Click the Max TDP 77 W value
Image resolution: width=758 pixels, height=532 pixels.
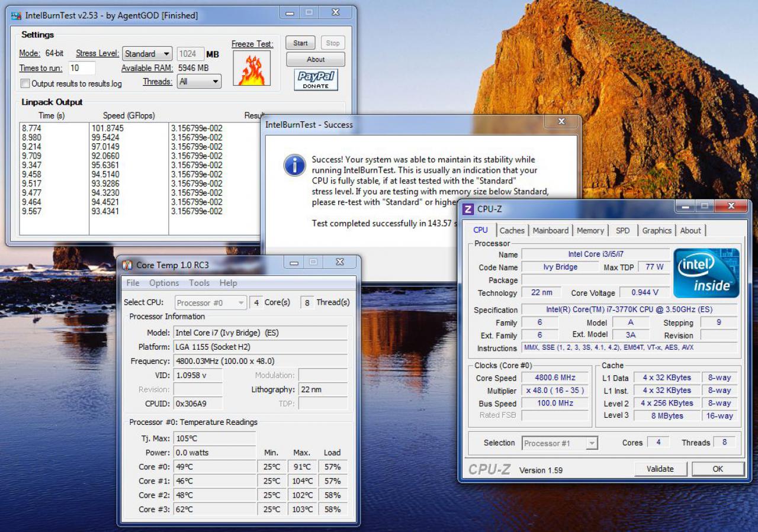click(654, 267)
